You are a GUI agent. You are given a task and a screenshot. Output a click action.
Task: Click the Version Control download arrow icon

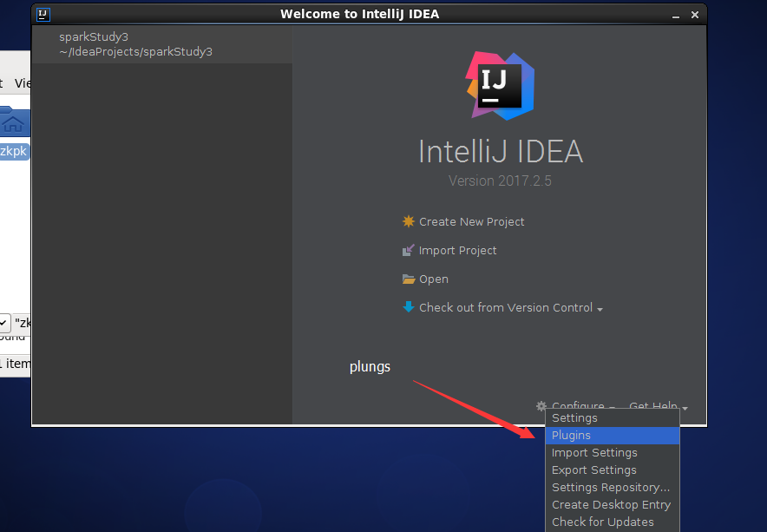[x=408, y=307]
